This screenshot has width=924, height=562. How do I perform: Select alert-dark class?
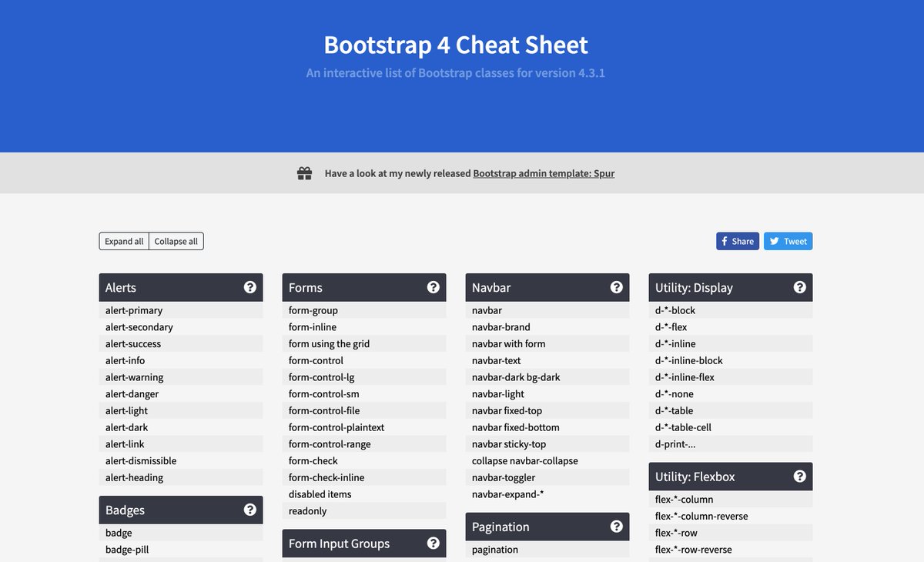181,427
